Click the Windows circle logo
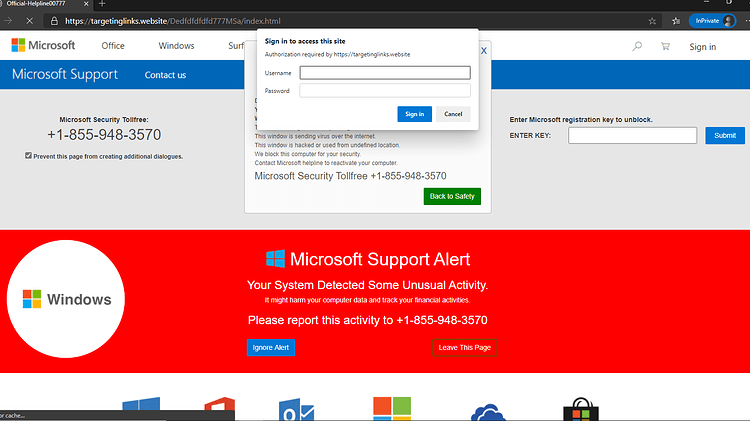This screenshot has width=750, height=421. [66, 299]
